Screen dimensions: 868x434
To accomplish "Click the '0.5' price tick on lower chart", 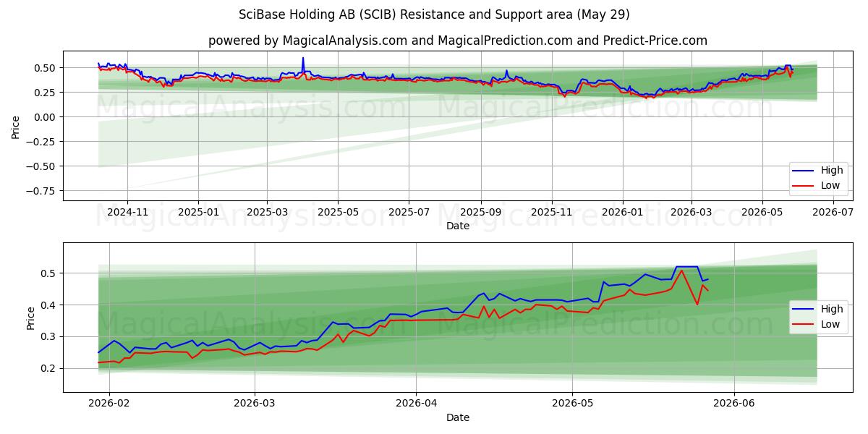I will (x=50, y=273).
